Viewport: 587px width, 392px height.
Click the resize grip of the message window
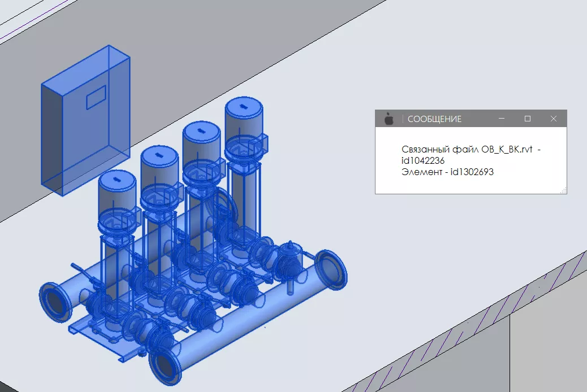(563, 190)
